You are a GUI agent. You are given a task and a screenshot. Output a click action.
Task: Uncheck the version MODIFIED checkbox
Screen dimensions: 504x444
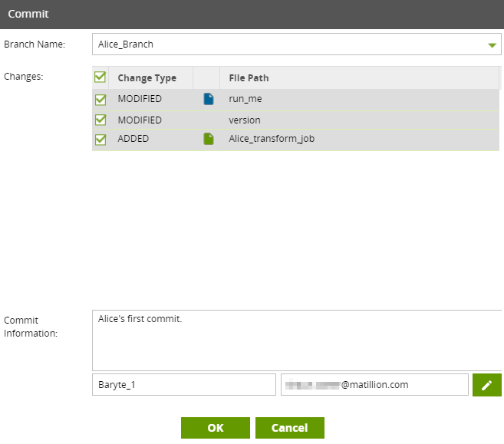(100, 120)
